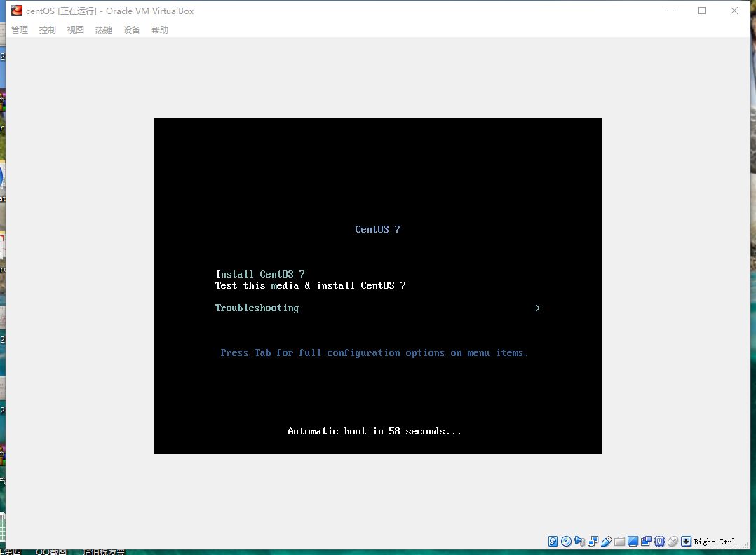
Task: Click the keyboard capture arrow icon
Action: pos(686,542)
